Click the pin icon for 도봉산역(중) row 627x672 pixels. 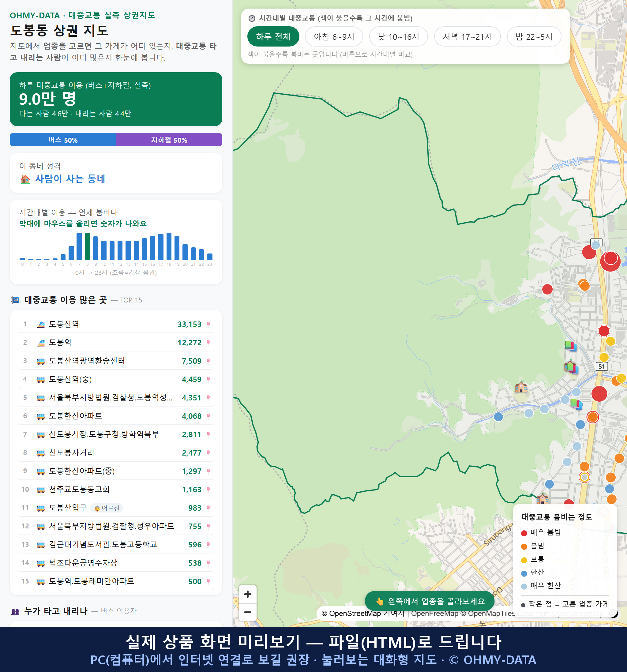tap(208, 380)
